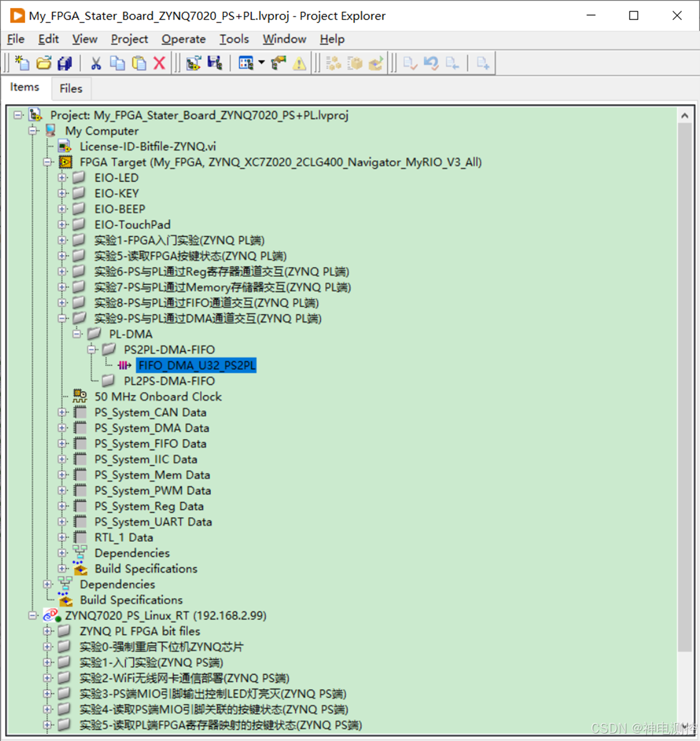Click the Cut scissors icon
Image resolution: width=700 pixels, height=741 pixels.
pyautogui.click(x=96, y=63)
